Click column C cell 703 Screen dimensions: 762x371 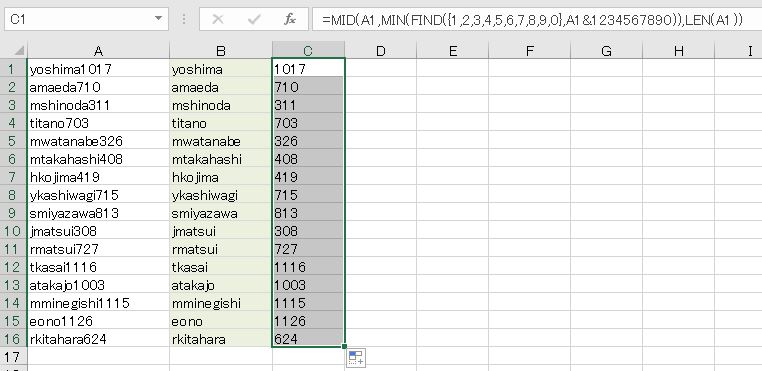point(308,123)
